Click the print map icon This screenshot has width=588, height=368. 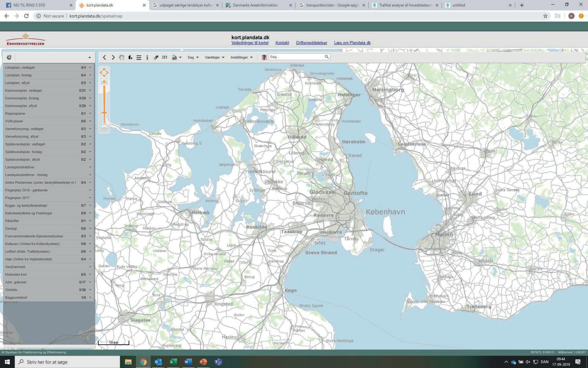175,57
